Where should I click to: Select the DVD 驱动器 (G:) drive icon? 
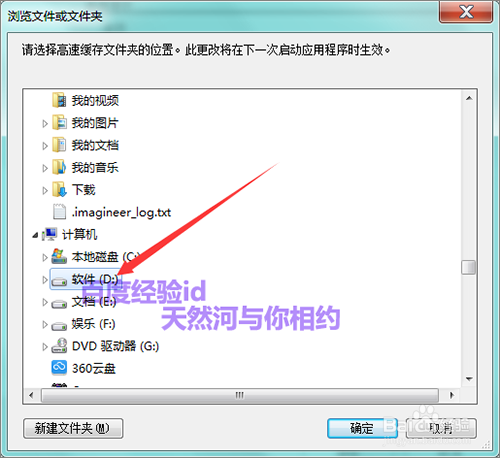[59, 346]
